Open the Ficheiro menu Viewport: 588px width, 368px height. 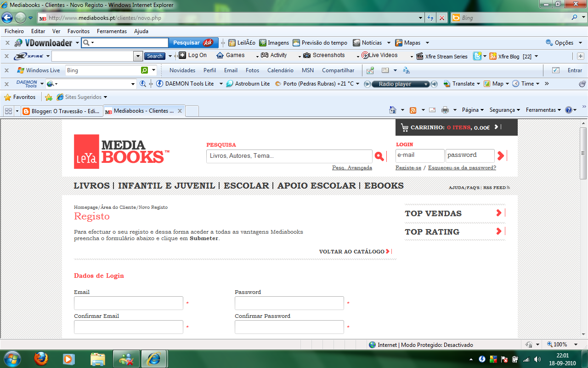14,31
